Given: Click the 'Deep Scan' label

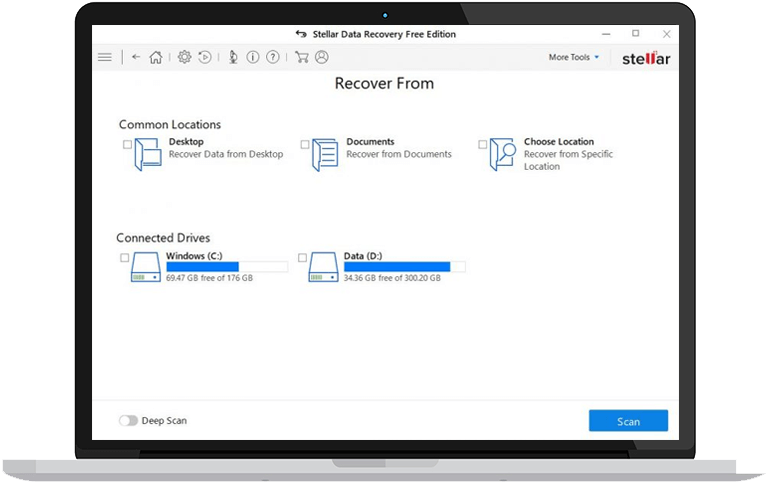Looking at the screenshot, I should pos(164,421).
